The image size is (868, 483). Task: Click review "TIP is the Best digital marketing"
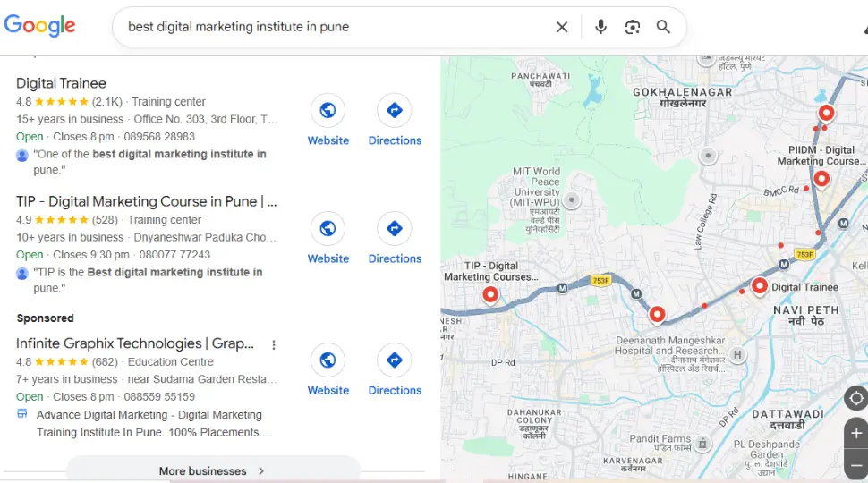click(x=148, y=280)
